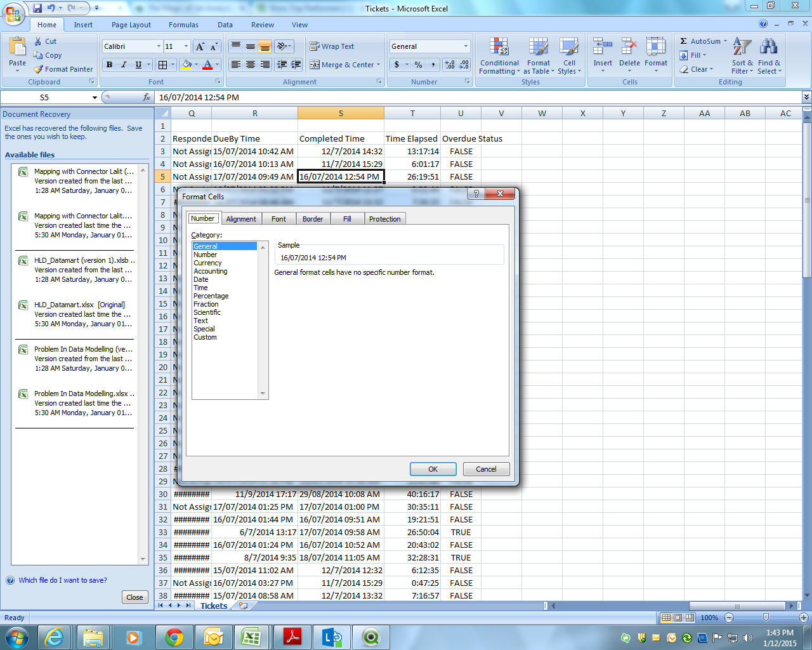
Task: Click Increase Decimal
Action: [x=450, y=65]
